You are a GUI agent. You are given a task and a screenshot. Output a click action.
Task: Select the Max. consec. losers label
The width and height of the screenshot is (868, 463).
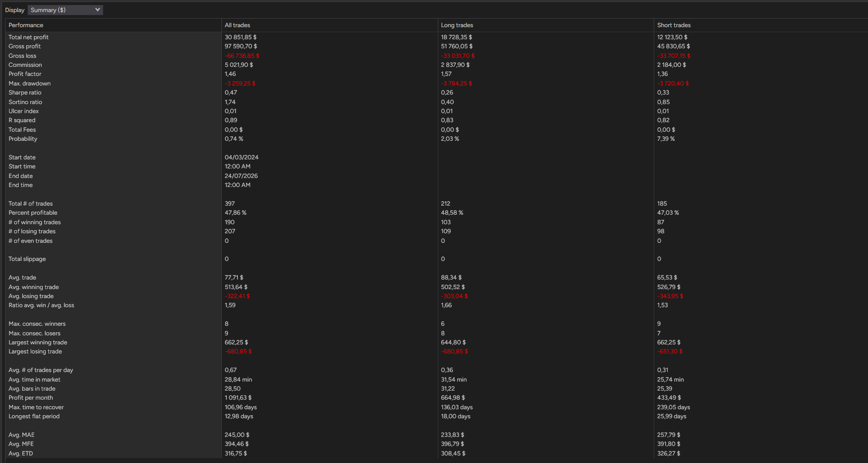tap(34, 333)
